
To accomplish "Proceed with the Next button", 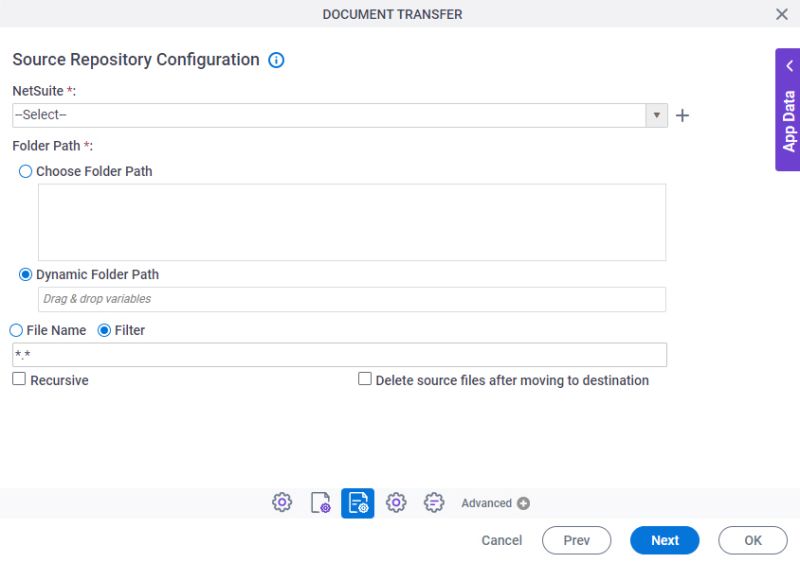I will (665, 540).
